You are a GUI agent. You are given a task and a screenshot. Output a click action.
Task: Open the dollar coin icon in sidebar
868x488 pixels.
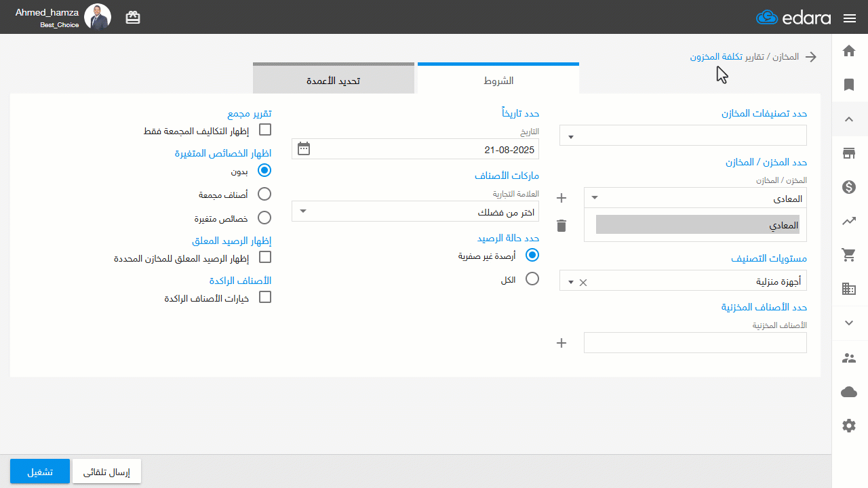pyautogui.click(x=849, y=187)
